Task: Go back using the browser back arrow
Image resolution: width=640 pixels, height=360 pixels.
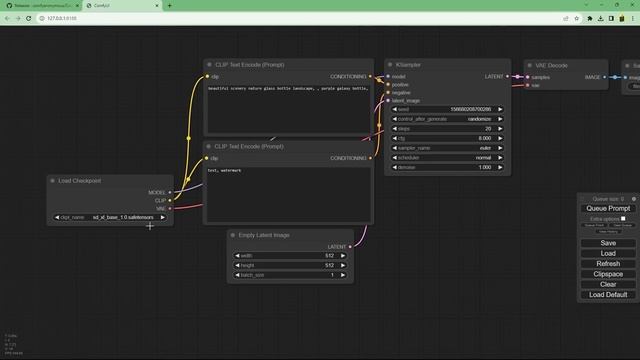Action: (x=7, y=18)
